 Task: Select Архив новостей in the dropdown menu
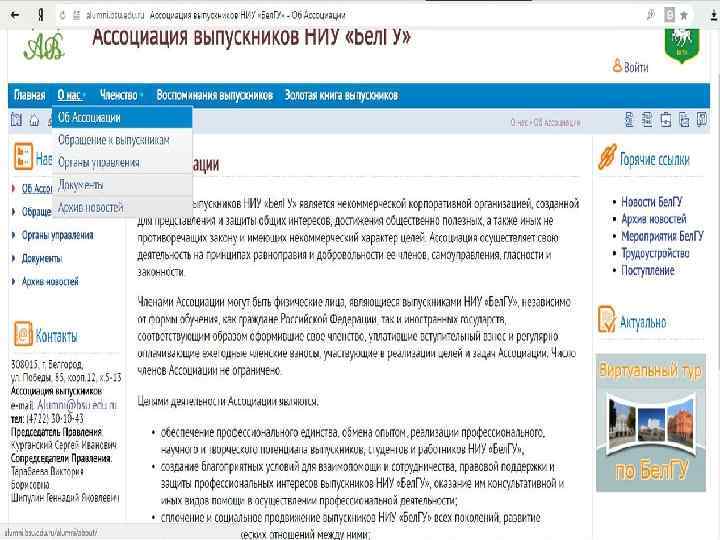click(x=122, y=207)
